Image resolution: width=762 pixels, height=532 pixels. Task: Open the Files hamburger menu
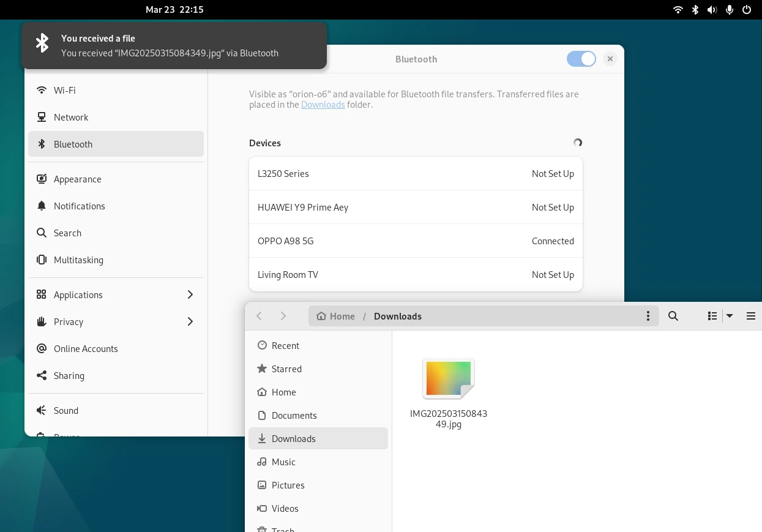click(751, 316)
